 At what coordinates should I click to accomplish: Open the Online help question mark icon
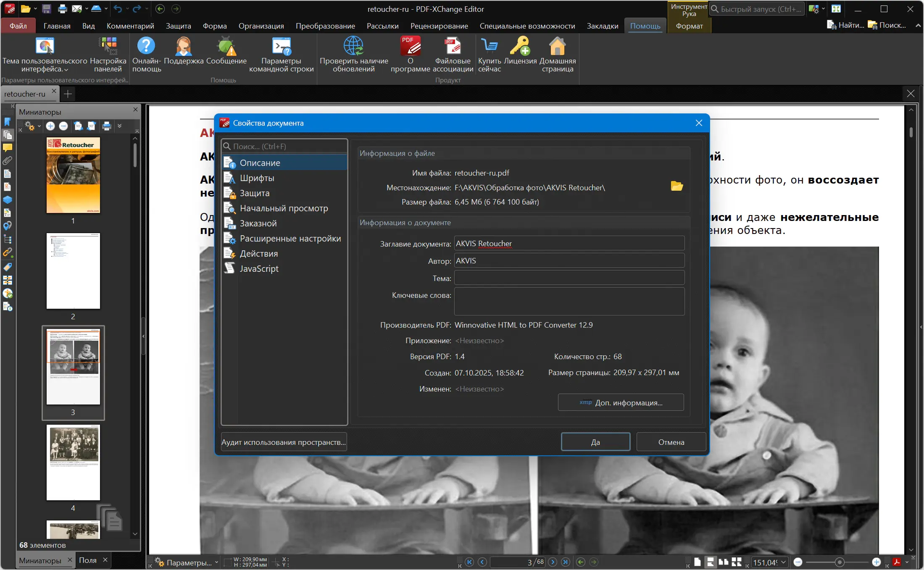tap(146, 46)
